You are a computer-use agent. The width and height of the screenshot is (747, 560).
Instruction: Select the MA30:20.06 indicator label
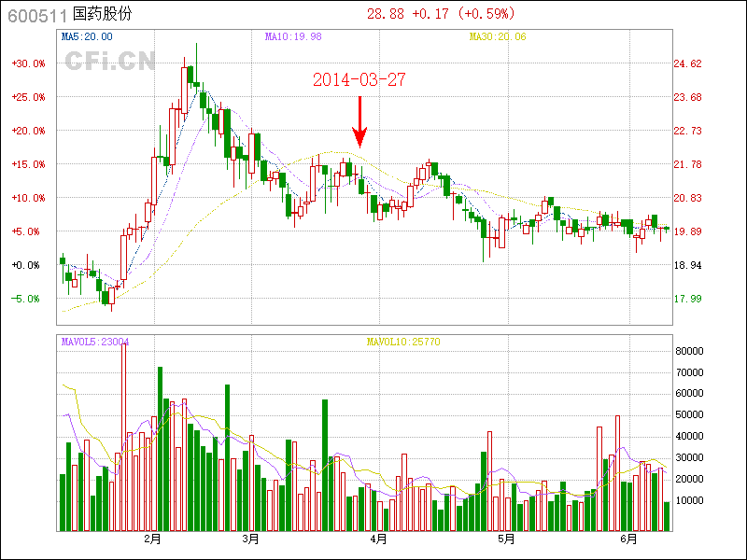click(498, 36)
